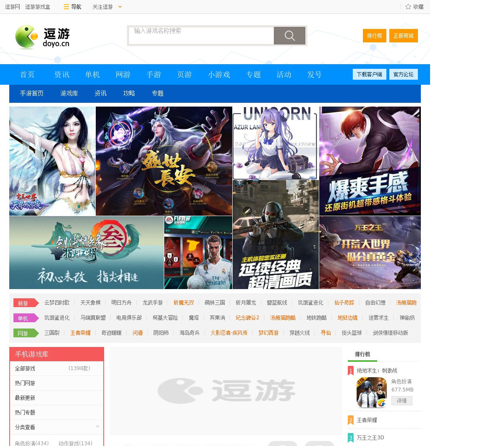Open the 逗游游戏盒 top-bar link
The width and height of the screenshot is (504, 446).
click(x=37, y=7)
